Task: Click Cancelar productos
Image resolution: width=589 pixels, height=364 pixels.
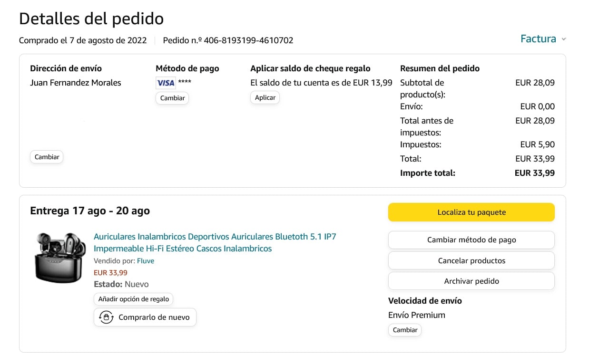Action: tap(471, 260)
